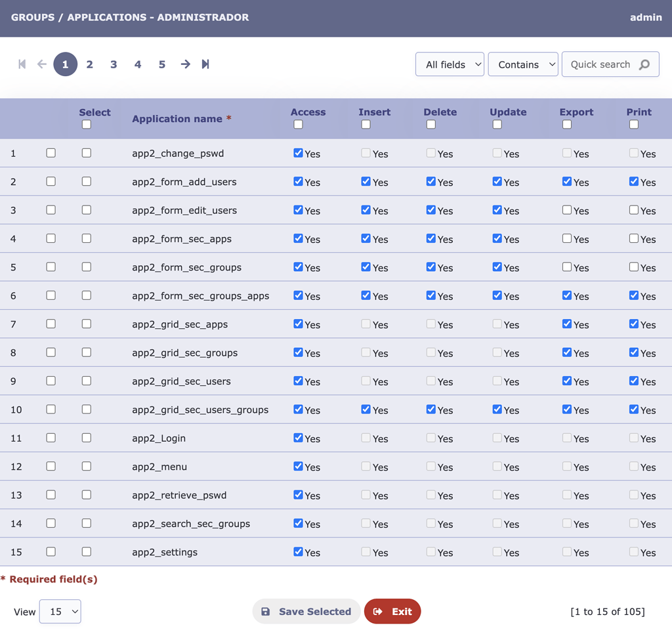Open the View rows-per-page dropdown
This screenshot has width=672, height=636.
[x=60, y=611]
